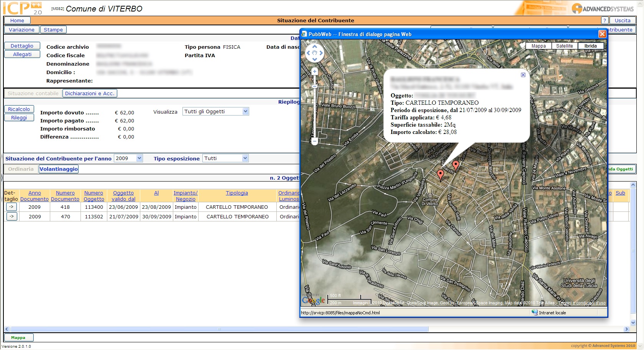This screenshot has width=644, height=350.
Task: Open detail arrow for document 418
Action: [11, 207]
